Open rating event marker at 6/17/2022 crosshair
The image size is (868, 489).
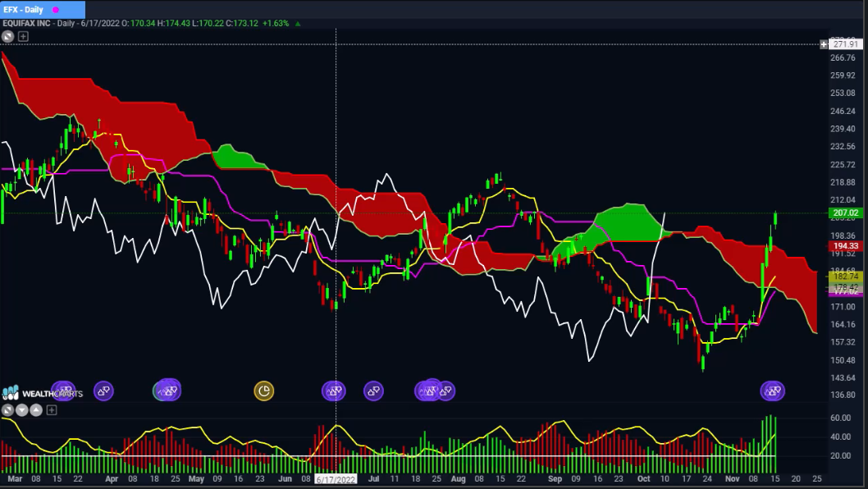(x=334, y=391)
